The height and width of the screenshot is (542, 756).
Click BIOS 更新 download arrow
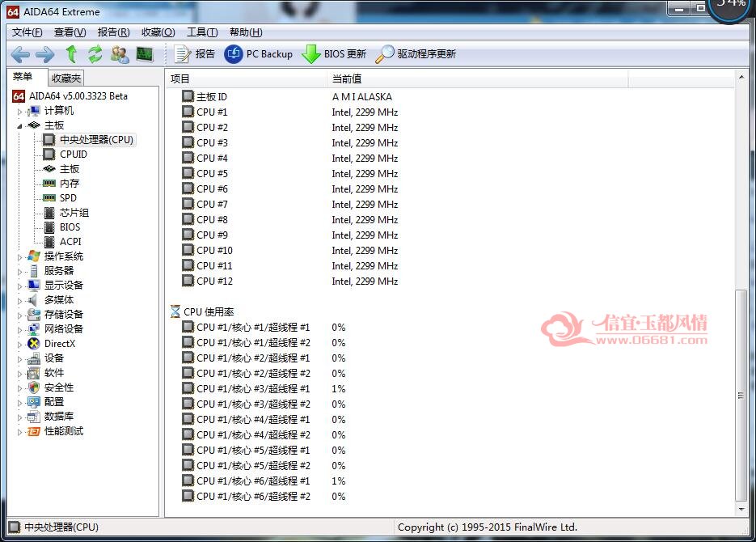pyautogui.click(x=334, y=54)
